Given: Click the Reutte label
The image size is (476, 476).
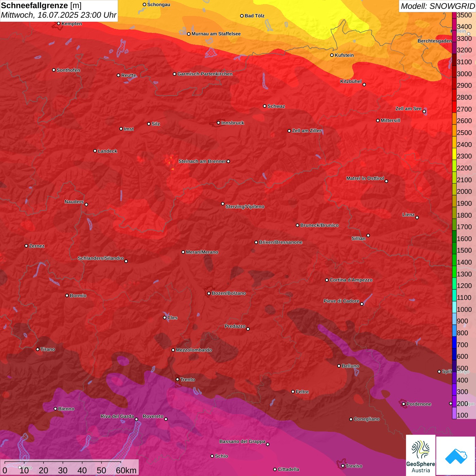Looking at the screenshot, I should point(129,75).
